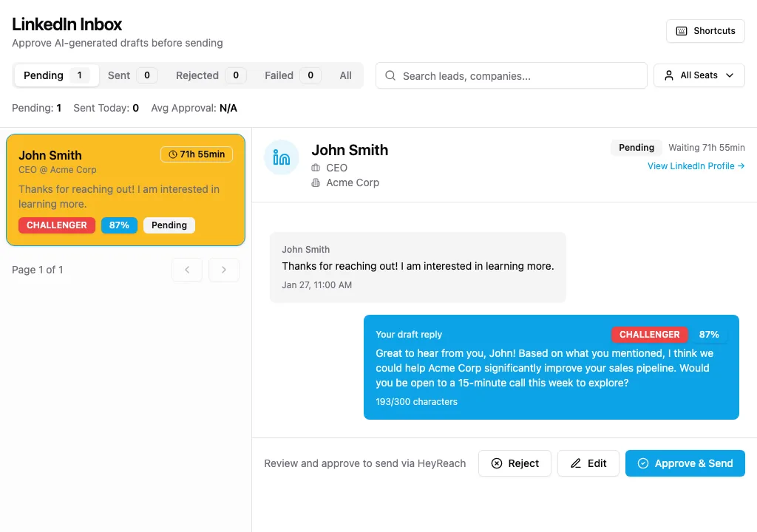Reject the draft reply
Image resolution: width=757 pixels, height=532 pixels.
point(515,463)
